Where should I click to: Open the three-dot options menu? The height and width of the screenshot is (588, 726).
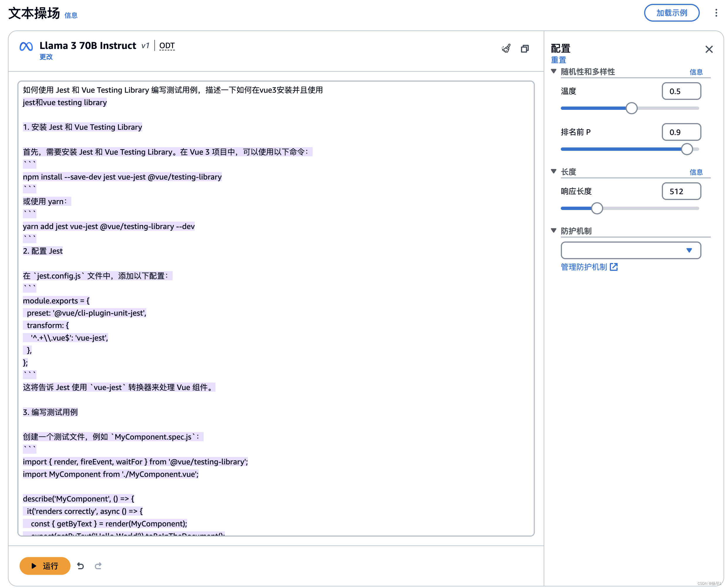716,13
